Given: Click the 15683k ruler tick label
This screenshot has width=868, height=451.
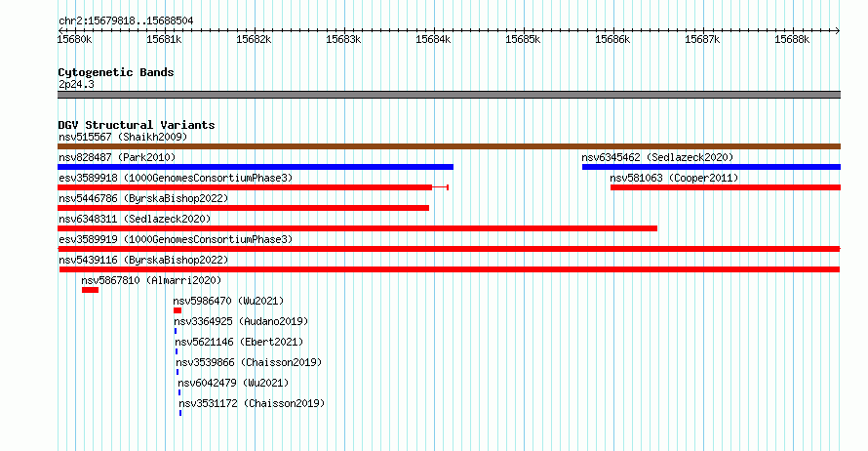Looking at the screenshot, I should click(x=343, y=39).
